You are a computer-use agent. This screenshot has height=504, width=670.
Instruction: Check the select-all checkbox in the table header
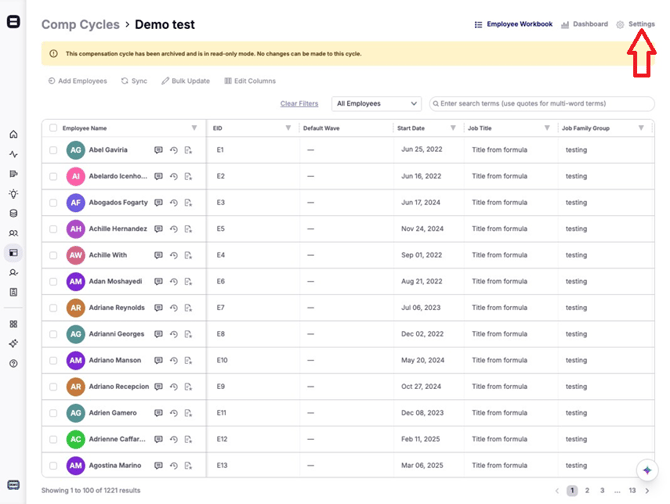53,128
